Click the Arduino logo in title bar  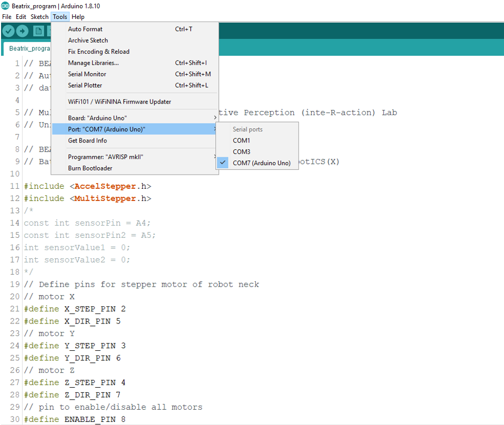click(x=5, y=6)
